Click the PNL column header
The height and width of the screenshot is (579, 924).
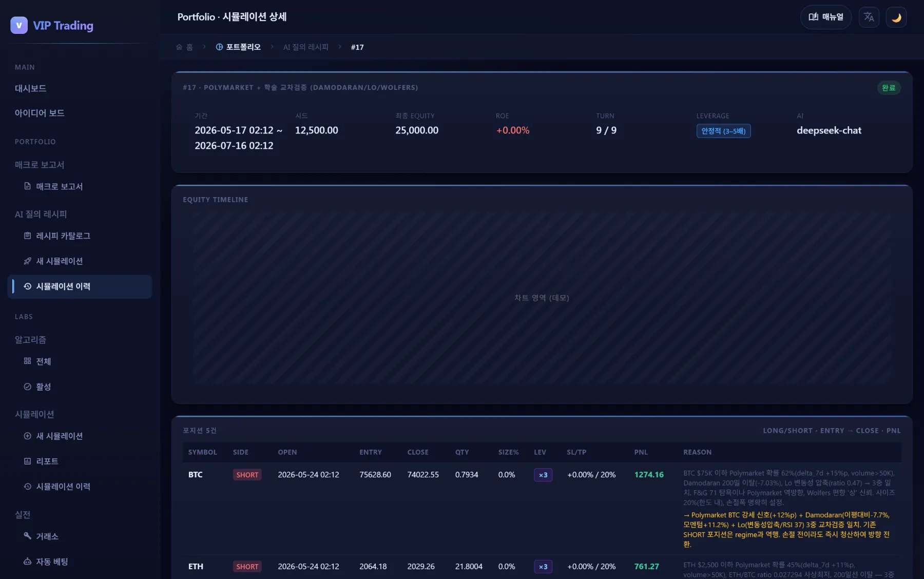[641, 452]
